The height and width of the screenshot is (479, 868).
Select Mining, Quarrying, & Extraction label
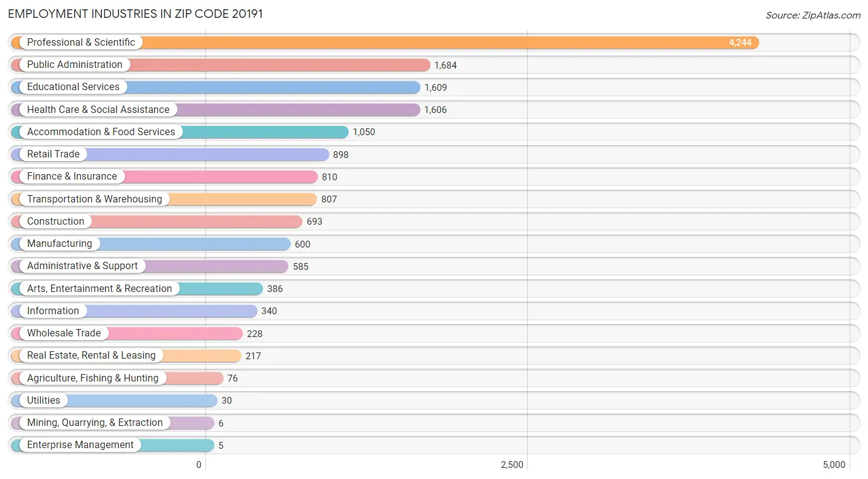pos(95,423)
